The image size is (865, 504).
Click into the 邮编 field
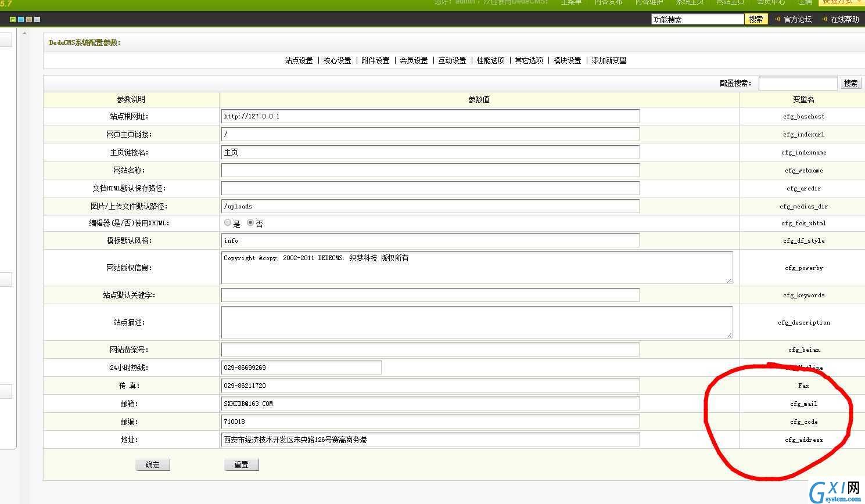pos(430,422)
